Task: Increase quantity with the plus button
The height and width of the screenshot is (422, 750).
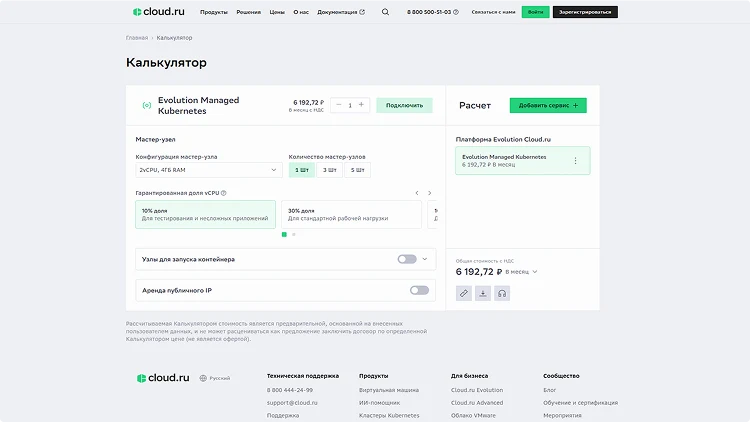Action: point(361,105)
